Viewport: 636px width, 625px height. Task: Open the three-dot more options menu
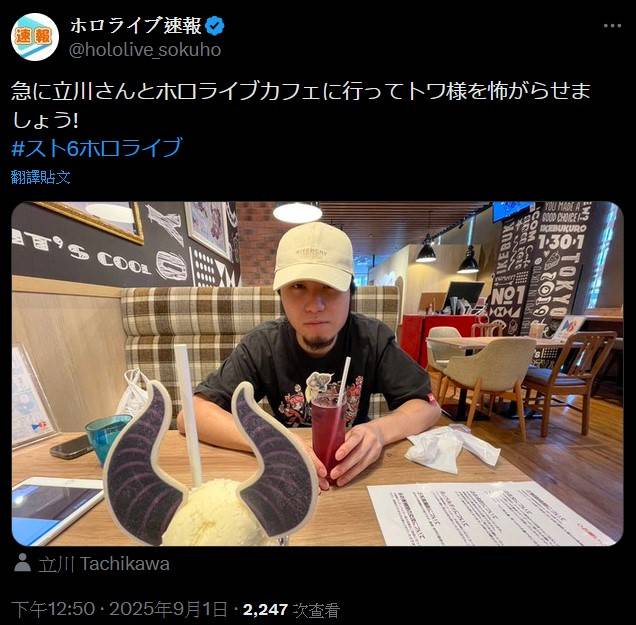pyautogui.click(x=612, y=26)
